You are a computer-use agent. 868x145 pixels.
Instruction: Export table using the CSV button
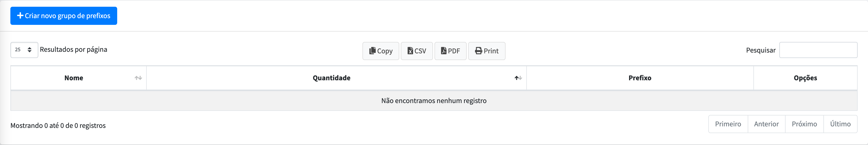coord(417,51)
